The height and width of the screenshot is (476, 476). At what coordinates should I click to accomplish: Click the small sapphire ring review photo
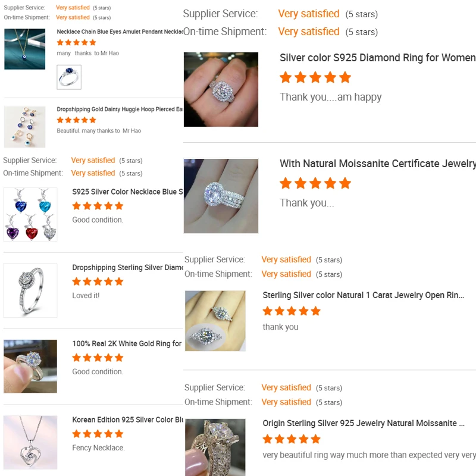[x=69, y=77]
